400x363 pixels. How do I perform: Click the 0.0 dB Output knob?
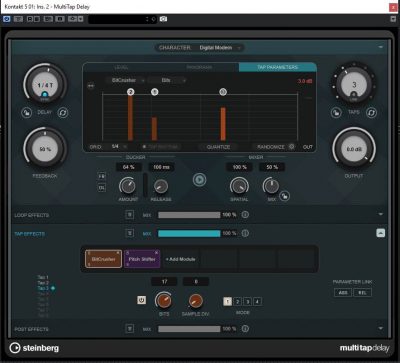[354, 149]
